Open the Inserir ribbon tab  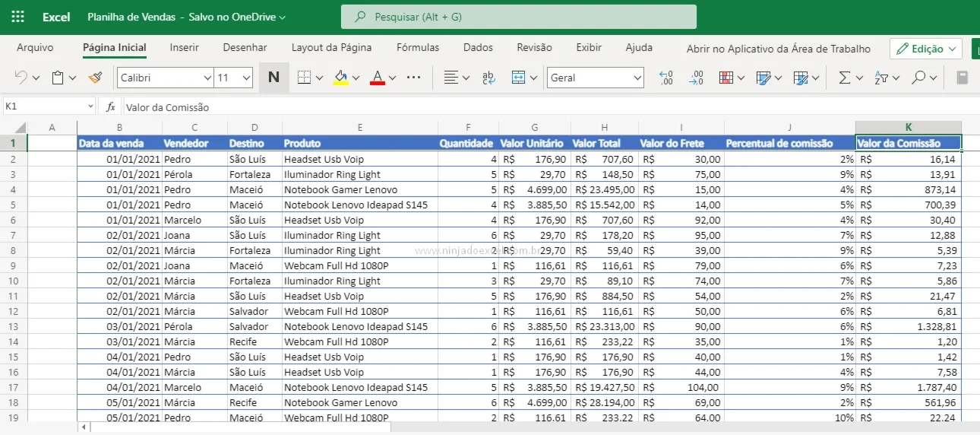(x=185, y=47)
